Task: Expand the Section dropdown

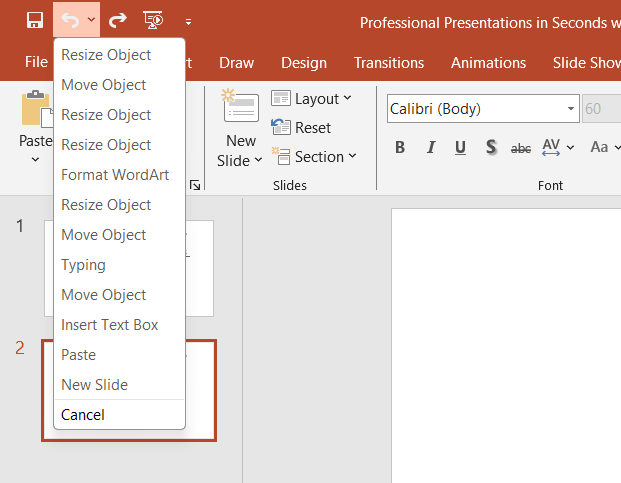Action: click(312, 157)
